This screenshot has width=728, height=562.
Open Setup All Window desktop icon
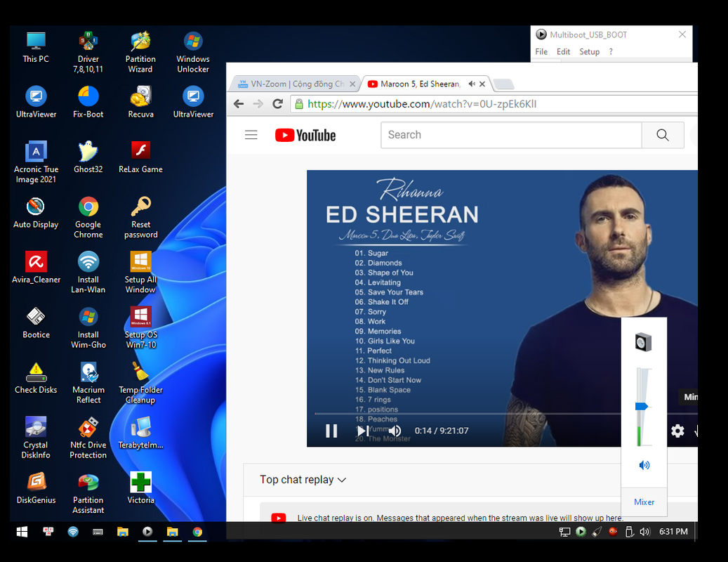pos(140,272)
